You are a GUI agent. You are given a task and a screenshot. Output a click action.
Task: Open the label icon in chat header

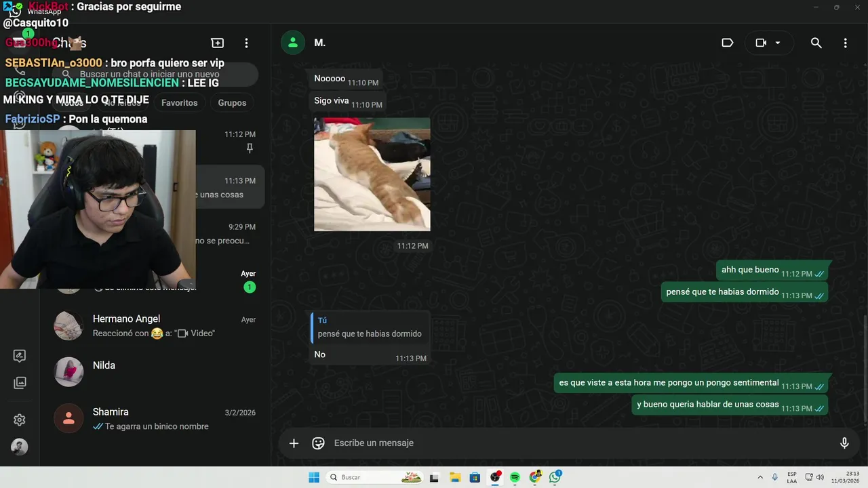click(728, 43)
